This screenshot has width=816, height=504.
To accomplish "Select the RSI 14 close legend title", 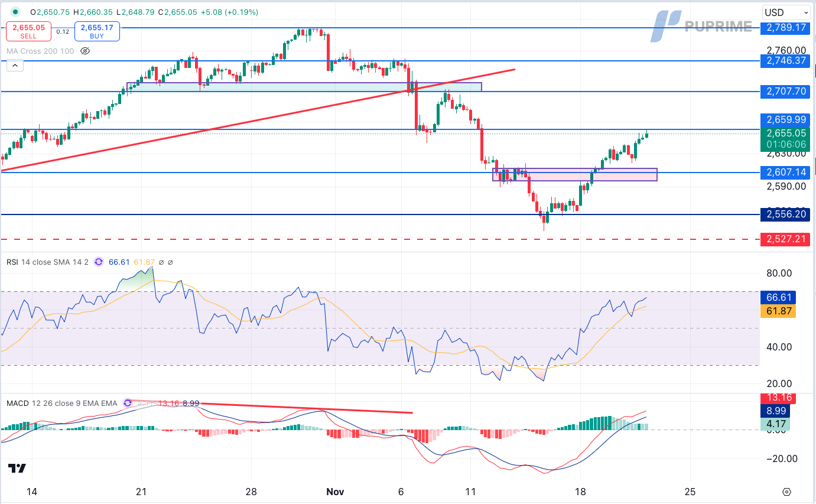I will coord(47,262).
